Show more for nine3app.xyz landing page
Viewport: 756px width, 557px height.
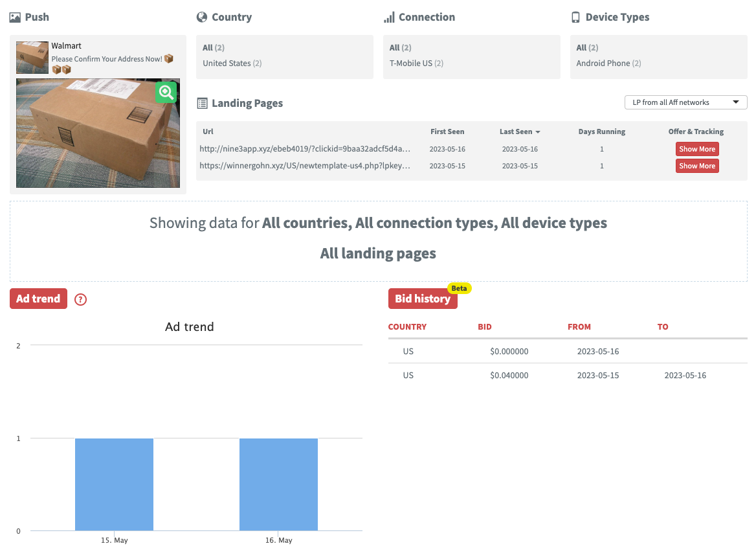[696, 149]
